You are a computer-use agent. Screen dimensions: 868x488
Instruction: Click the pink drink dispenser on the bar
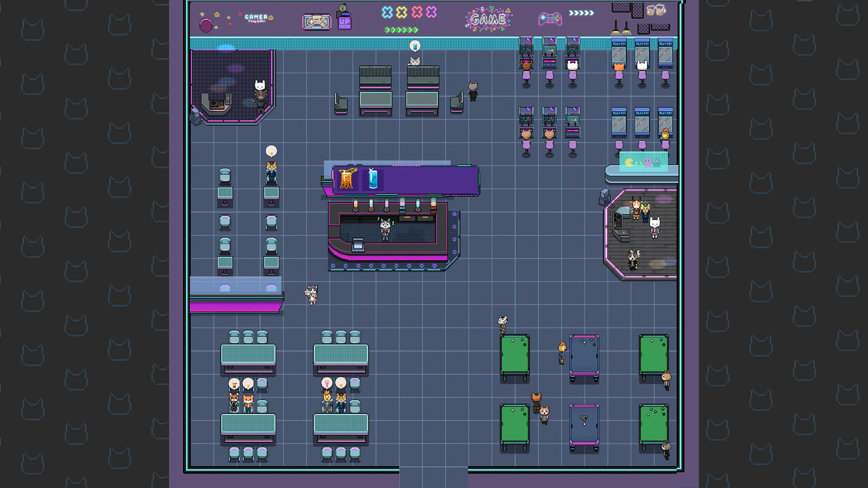[x=402, y=206]
